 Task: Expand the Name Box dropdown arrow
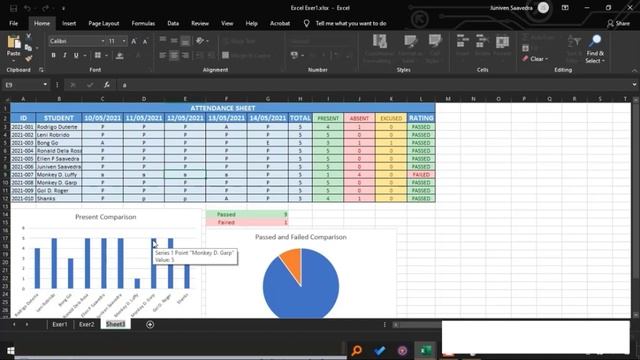pos(45,84)
